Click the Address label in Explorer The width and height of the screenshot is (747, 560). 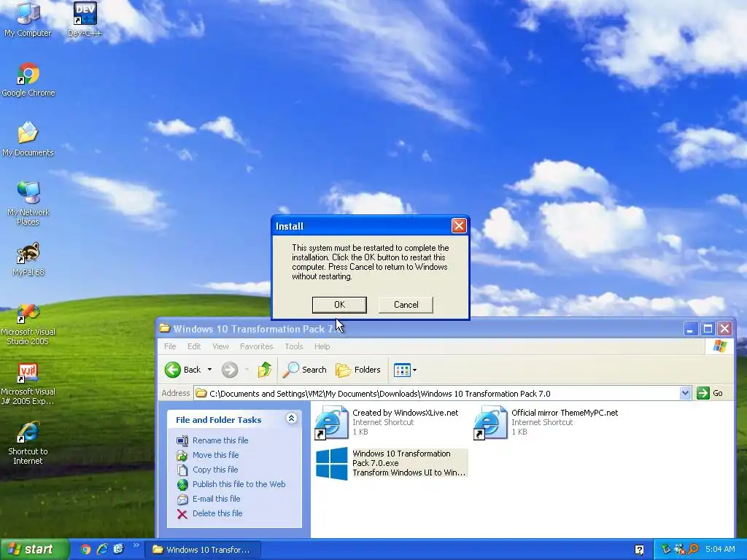coord(175,393)
